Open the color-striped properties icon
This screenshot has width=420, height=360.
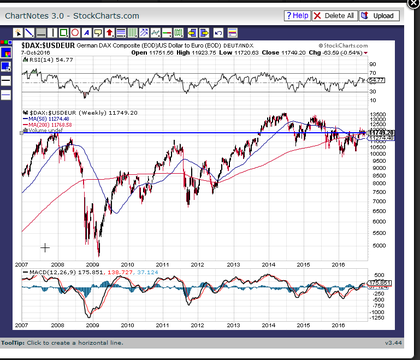coord(232,33)
